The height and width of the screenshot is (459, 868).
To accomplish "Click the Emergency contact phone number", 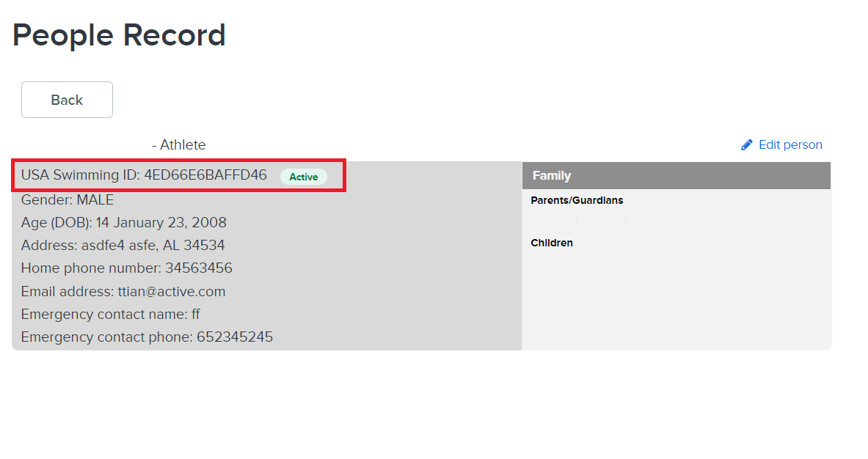I will click(234, 337).
